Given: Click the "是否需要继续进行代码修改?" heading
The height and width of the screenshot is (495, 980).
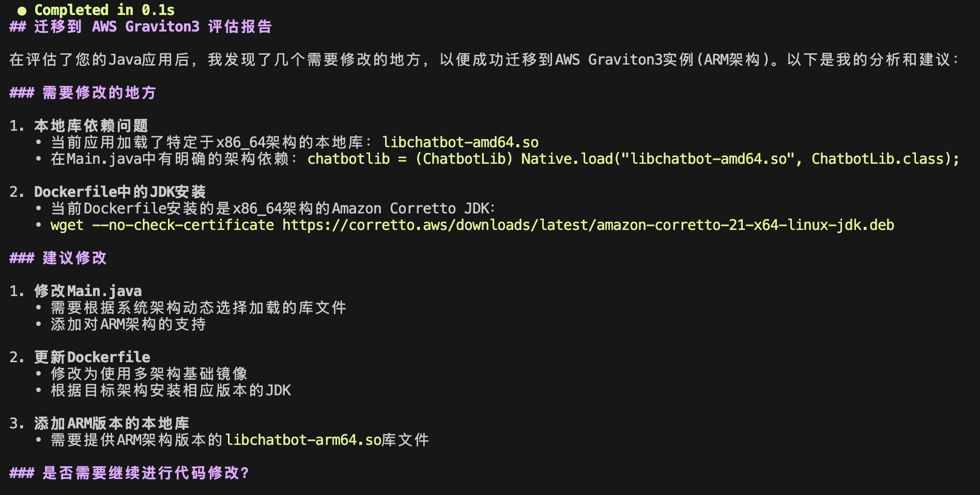Looking at the screenshot, I should tap(145, 473).
